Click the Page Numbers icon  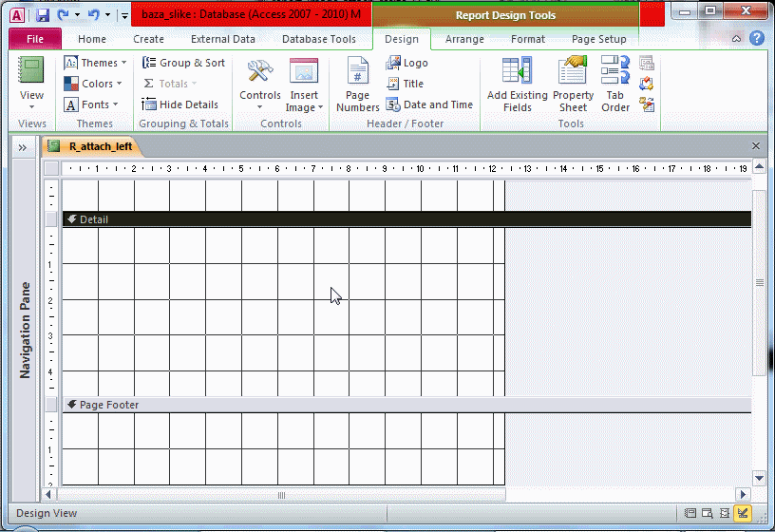tap(357, 85)
